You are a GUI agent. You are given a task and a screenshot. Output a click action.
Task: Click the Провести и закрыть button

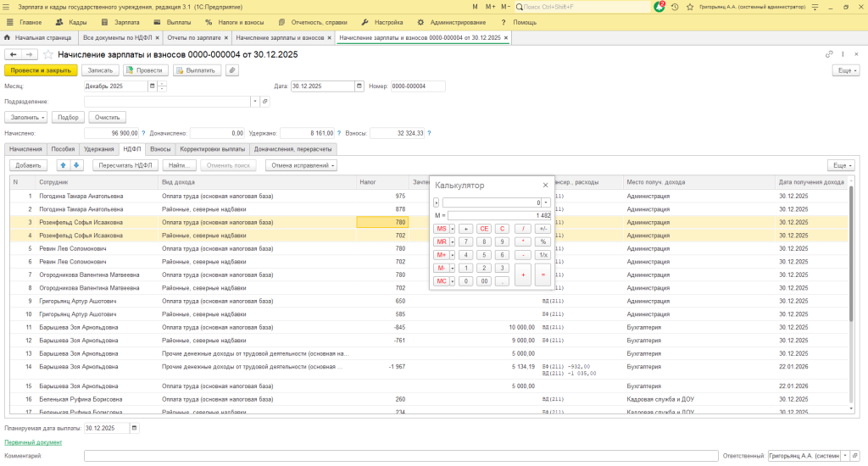(42, 70)
